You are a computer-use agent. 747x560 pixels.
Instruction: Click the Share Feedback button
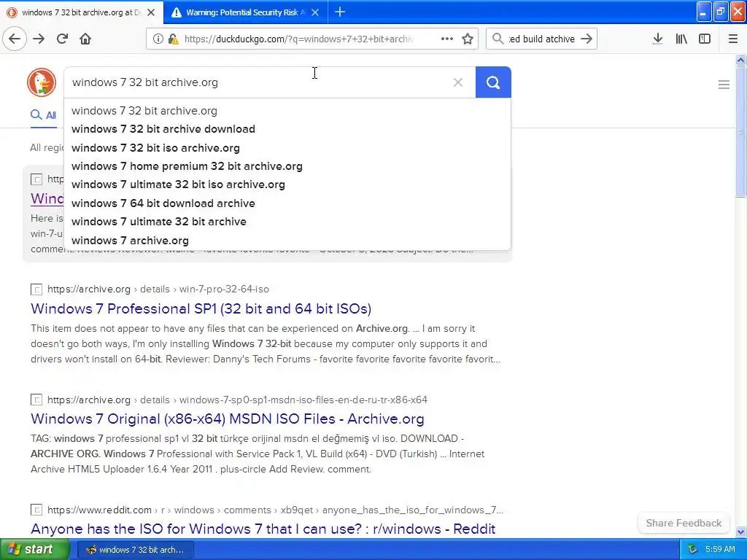pos(684,523)
